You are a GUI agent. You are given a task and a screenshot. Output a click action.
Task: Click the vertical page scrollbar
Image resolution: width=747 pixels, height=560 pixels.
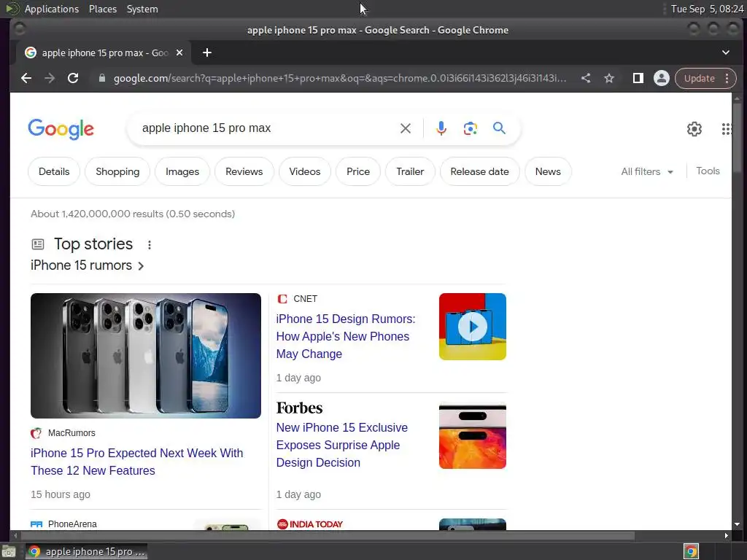coord(737,138)
